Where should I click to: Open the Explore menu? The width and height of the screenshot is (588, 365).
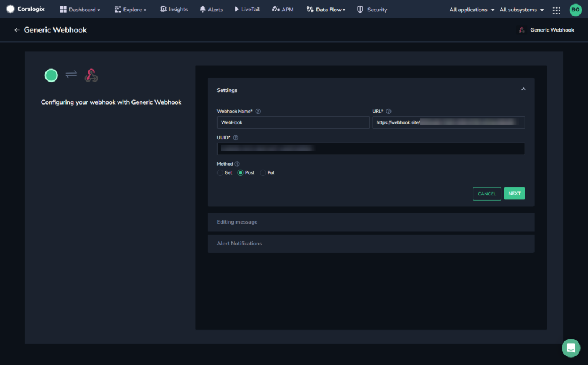pos(130,9)
